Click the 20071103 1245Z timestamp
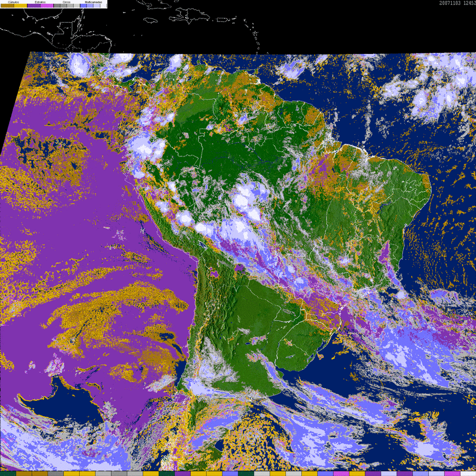Viewport: 476px width, 476px height. point(456,3)
